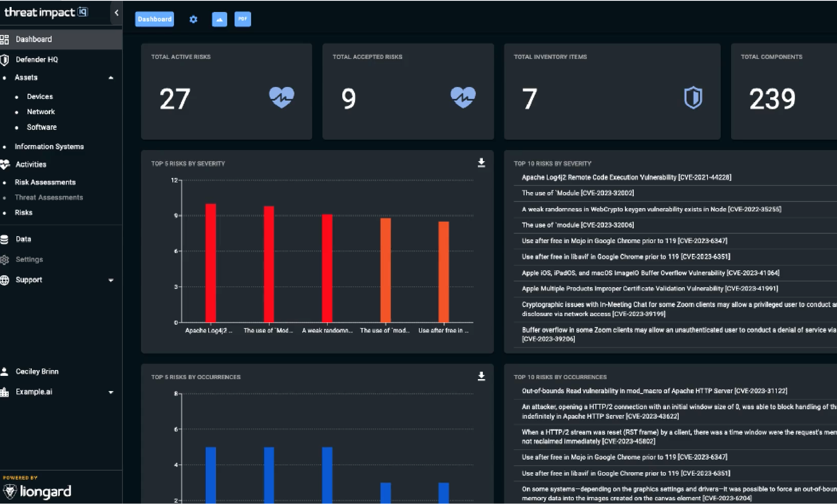The height and width of the screenshot is (504, 837).
Task: Expand the Support menu arrow
Action: point(111,281)
